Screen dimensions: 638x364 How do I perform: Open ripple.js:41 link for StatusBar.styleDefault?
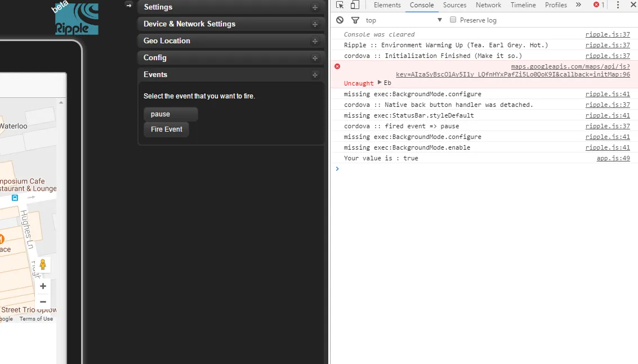click(608, 115)
